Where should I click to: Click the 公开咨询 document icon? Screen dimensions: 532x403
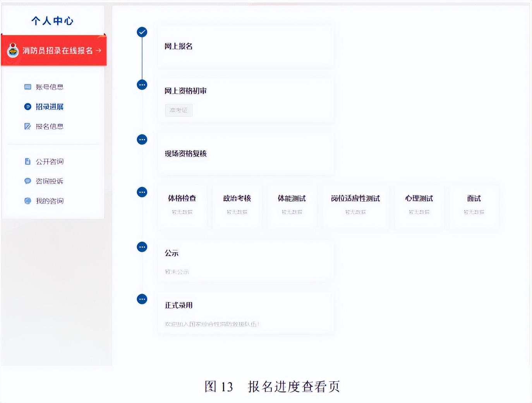pyautogui.click(x=27, y=161)
